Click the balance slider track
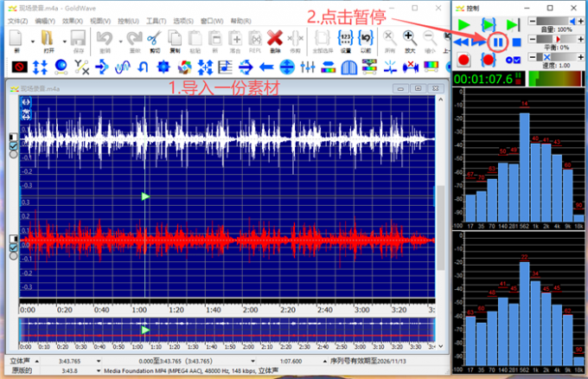This screenshot has width=588, height=379. pyautogui.click(x=556, y=39)
